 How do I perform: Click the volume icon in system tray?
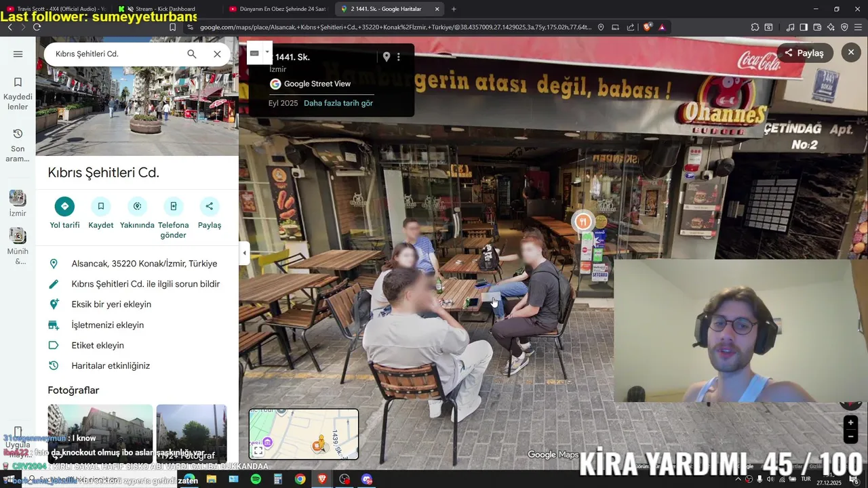click(x=770, y=479)
